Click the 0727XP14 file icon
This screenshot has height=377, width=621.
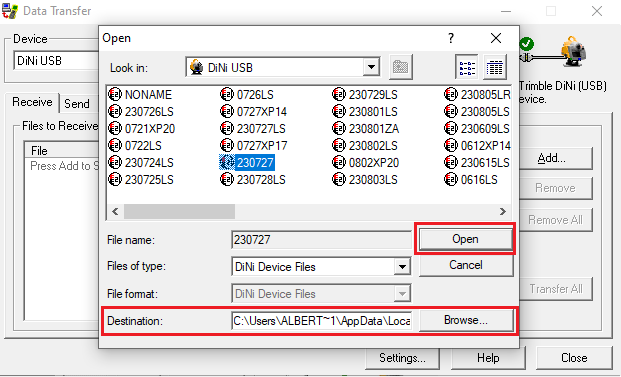pos(227,112)
